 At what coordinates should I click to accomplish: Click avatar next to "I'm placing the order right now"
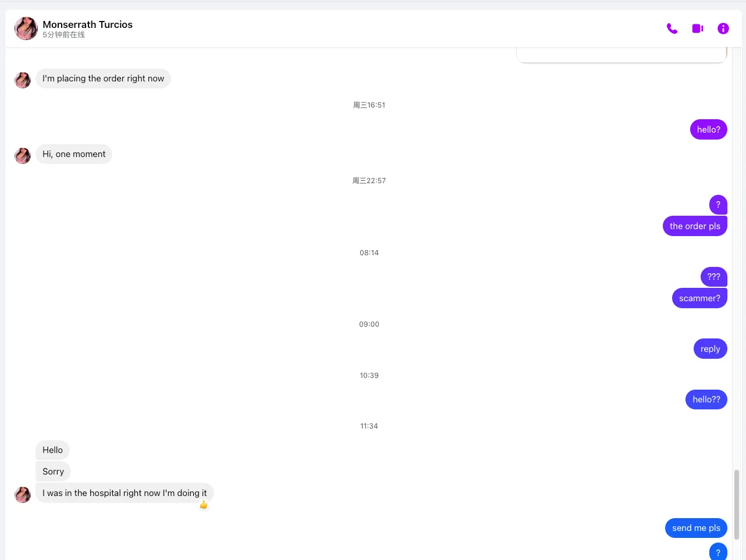[x=23, y=80]
